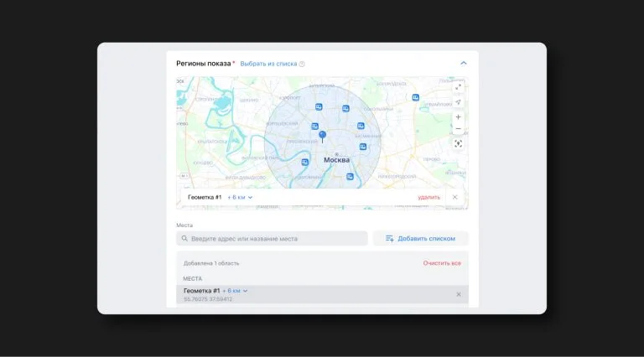Image resolution: width=644 pixels, height=357 pixels.
Task: Click the Очистить все link
Action: 442,263
